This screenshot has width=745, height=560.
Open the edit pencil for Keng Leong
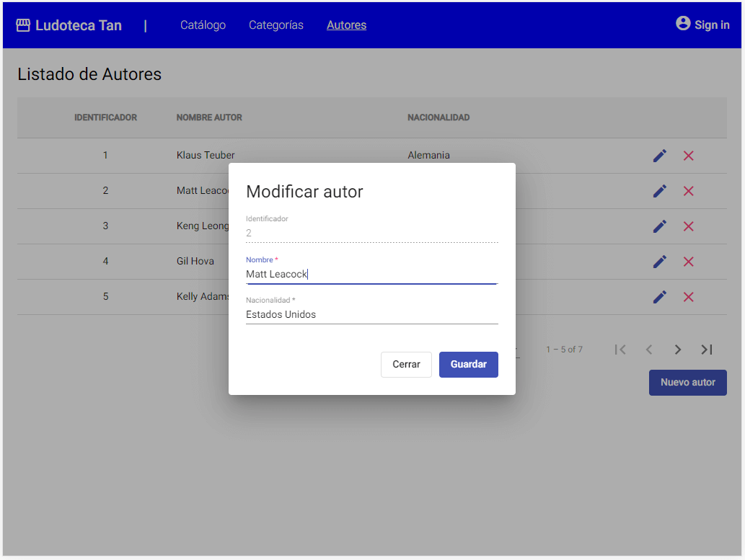click(x=659, y=226)
